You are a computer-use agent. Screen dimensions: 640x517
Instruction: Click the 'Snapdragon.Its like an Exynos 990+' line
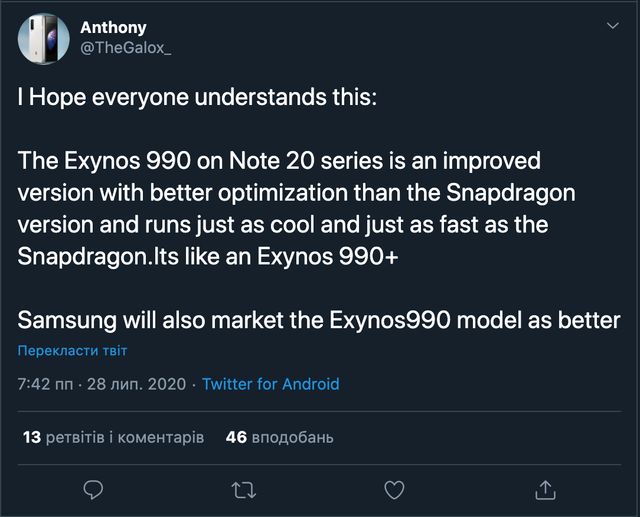(x=208, y=255)
